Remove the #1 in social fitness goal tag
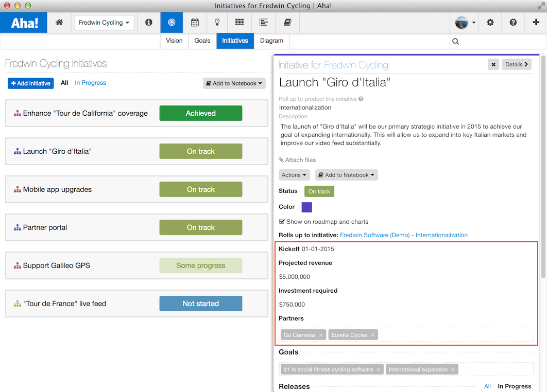 pos(378,370)
